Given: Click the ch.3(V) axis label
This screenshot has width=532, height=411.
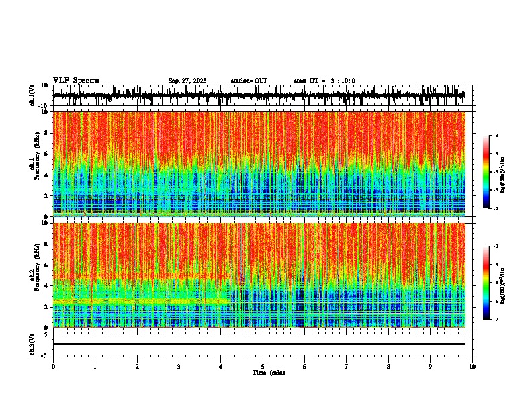Looking at the screenshot, I should pyautogui.click(x=32, y=345).
